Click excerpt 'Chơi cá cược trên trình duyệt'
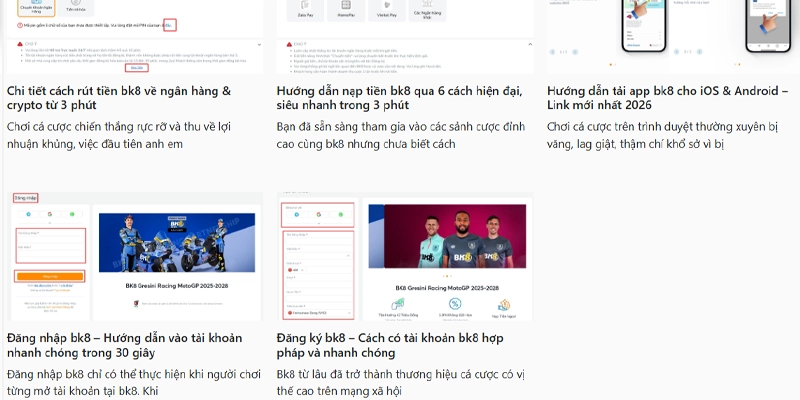Viewport: 800px width, 400px height. [x=662, y=135]
